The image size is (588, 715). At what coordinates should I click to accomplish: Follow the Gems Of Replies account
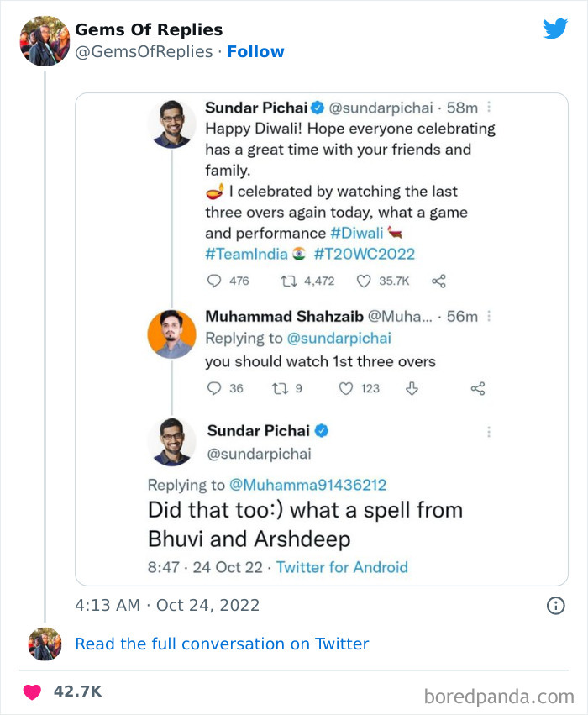pos(255,51)
